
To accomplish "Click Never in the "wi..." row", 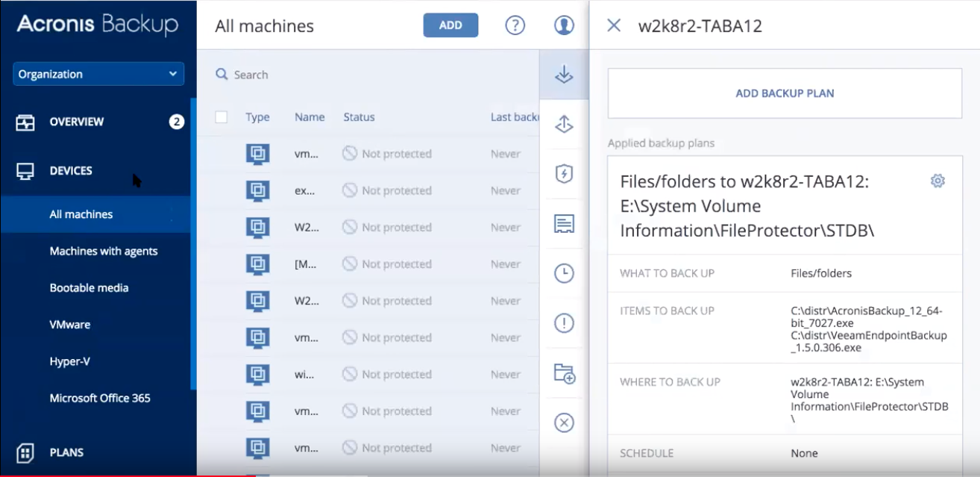I will [x=506, y=375].
